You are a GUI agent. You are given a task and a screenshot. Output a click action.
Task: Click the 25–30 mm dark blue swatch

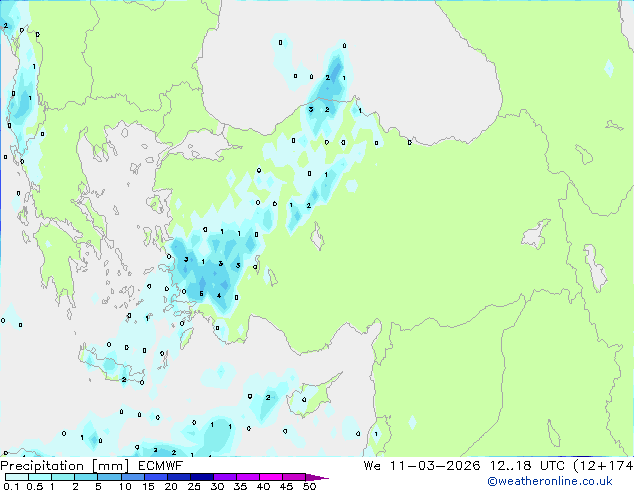click(201, 477)
